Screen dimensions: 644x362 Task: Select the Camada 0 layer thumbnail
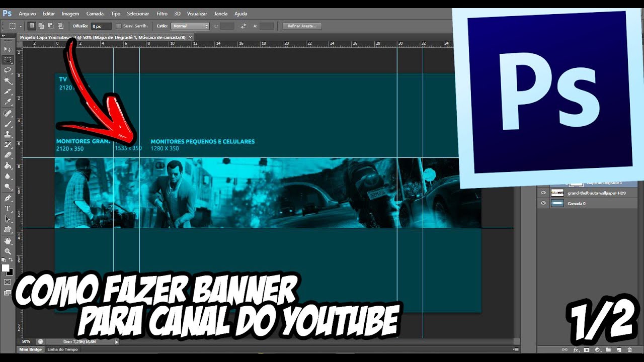tap(557, 203)
